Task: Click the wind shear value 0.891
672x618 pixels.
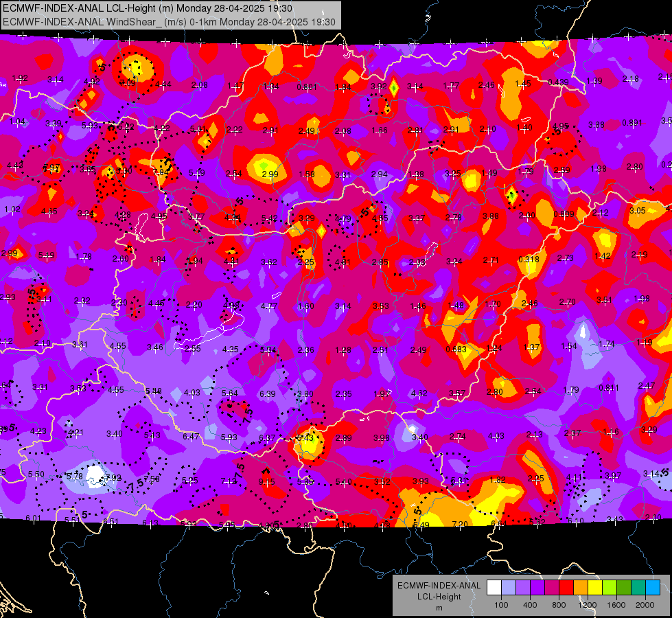Action: 632,123
